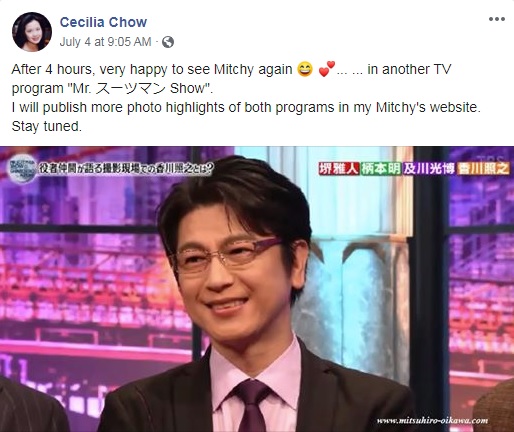Click the purple 及川光博 name tag
This screenshot has height=432, width=514.
tap(429, 169)
